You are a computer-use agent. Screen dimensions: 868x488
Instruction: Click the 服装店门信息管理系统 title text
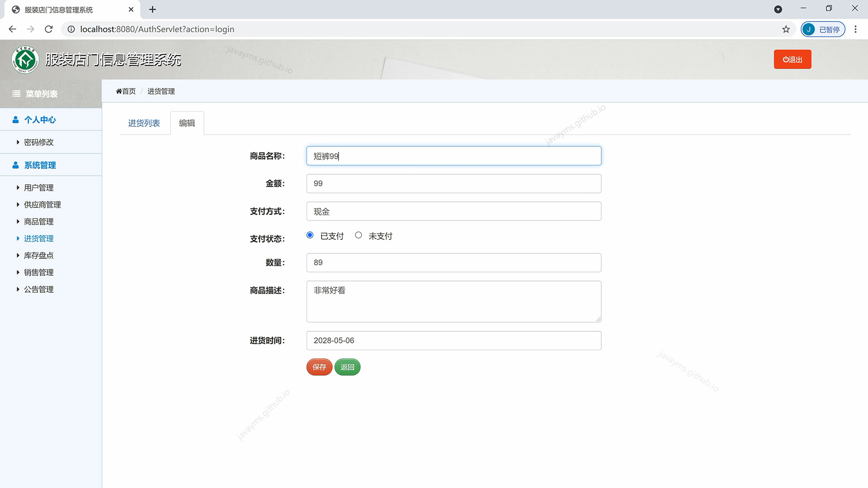coord(113,60)
